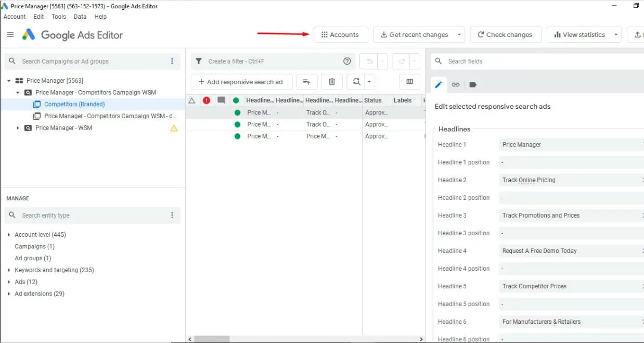This screenshot has height=343, width=644.
Task: Open entity type three-dot options menu
Action: (x=172, y=215)
